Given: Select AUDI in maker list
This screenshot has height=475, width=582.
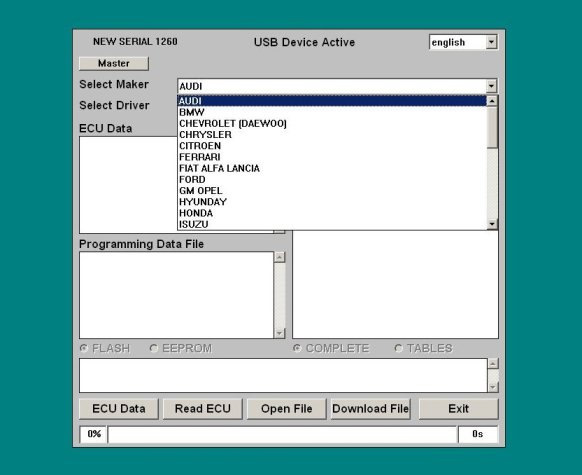Looking at the screenshot, I should click(332, 101).
